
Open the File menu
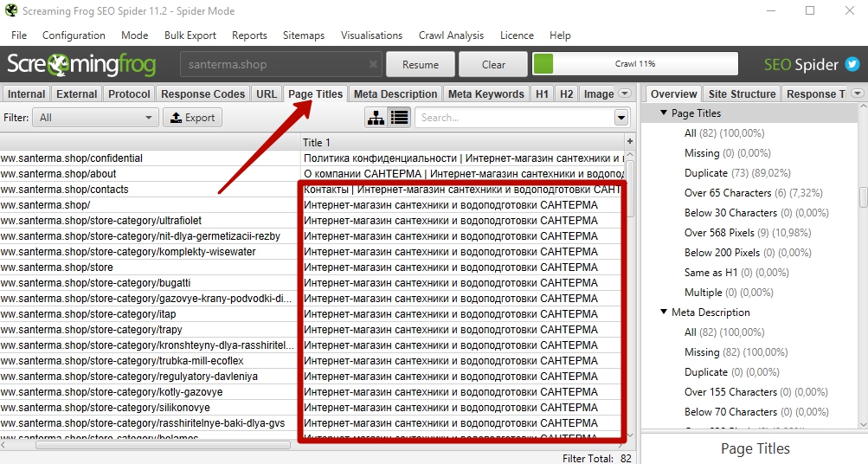[x=19, y=35]
